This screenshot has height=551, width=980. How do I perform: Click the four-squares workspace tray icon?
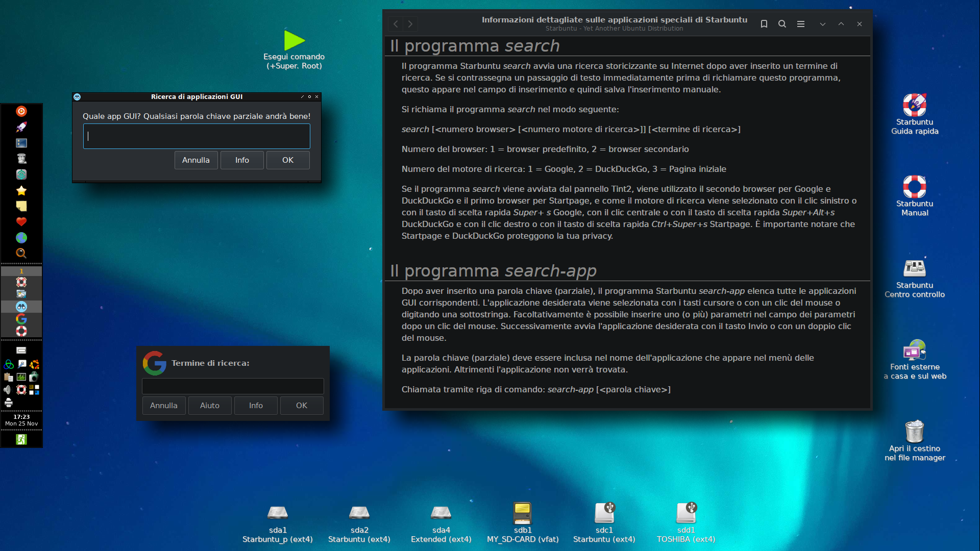click(34, 390)
